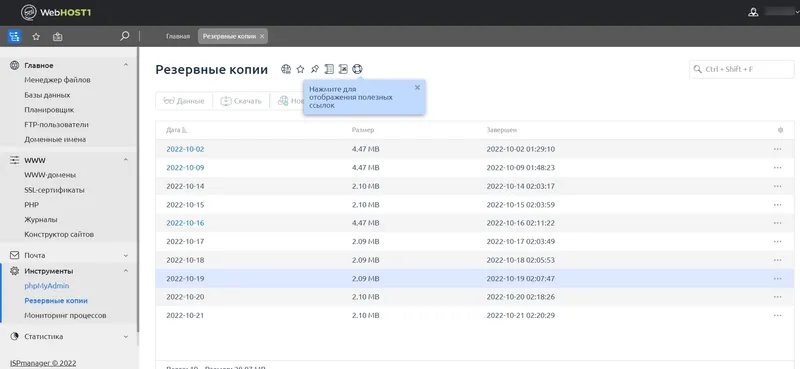Click the Размер column header
The width and height of the screenshot is (800, 369).
click(x=363, y=130)
